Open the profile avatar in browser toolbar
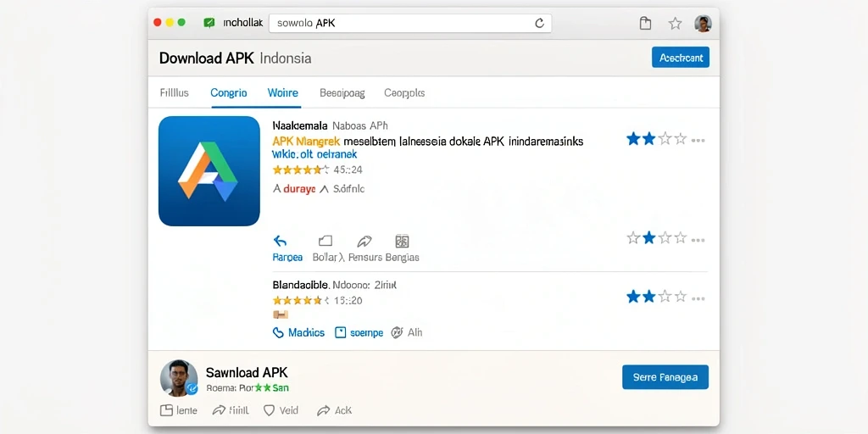Image resolution: width=868 pixels, height=434 pixels. [703, 23]
